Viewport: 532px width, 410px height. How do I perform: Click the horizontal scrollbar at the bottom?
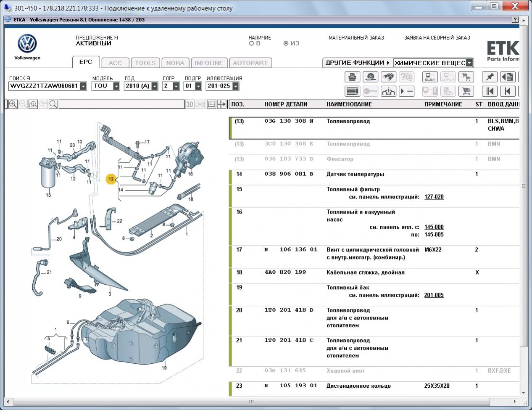pos(251,402)
